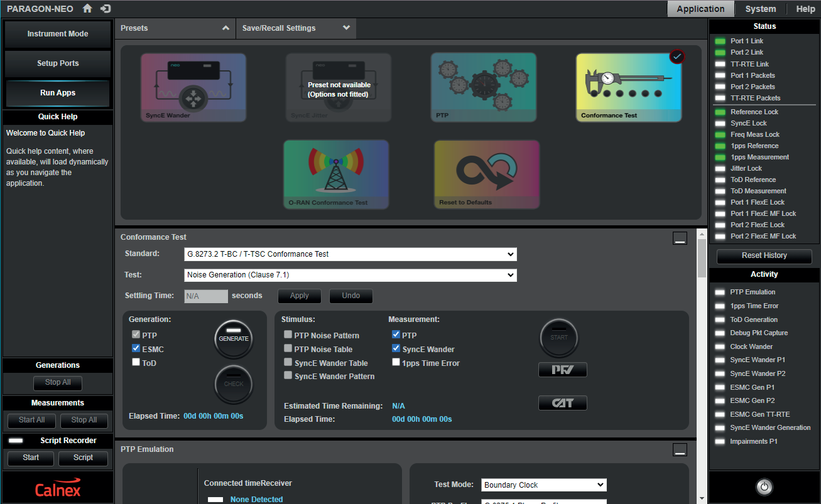821x504 pixels.
Task: Switch to the System tab
Action: tap(760, 9)
